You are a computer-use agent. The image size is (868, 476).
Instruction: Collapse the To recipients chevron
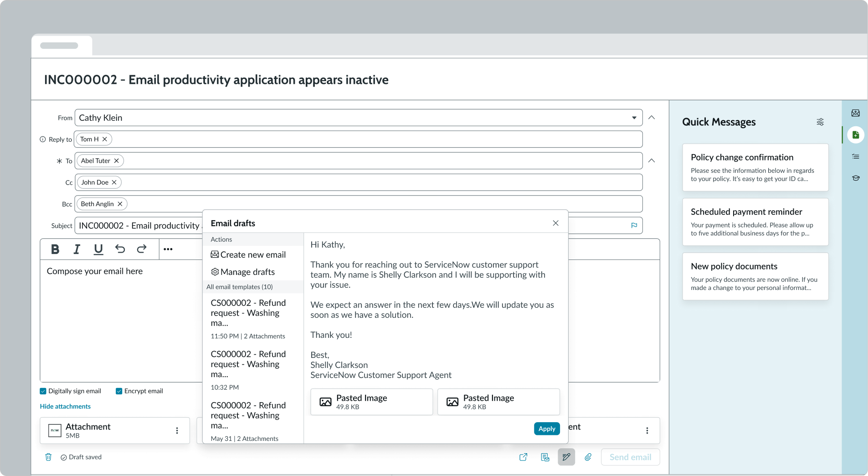click(x=652, y=160)
